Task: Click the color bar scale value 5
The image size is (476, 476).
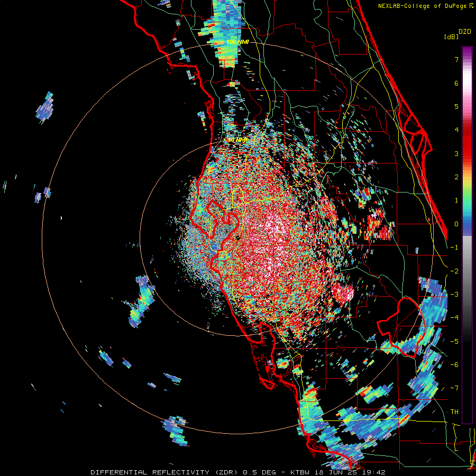Action: pyautogui.click(x=456, y=106)
